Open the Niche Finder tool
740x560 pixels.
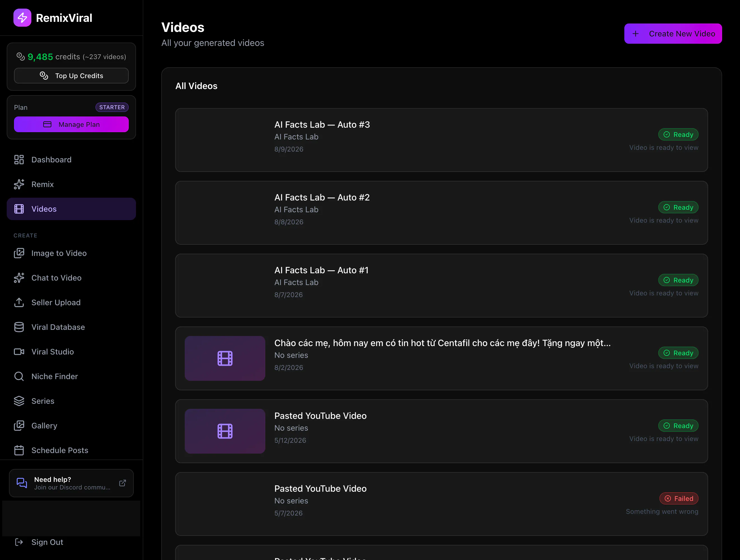pos(71,376)
